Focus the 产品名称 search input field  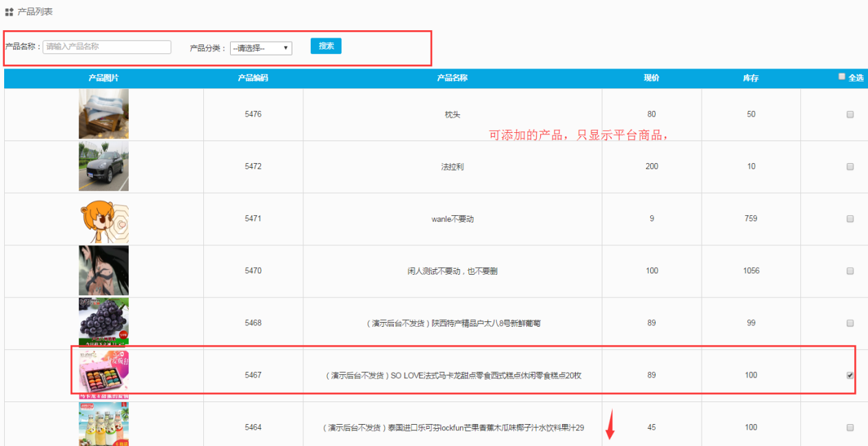[107, 47]
